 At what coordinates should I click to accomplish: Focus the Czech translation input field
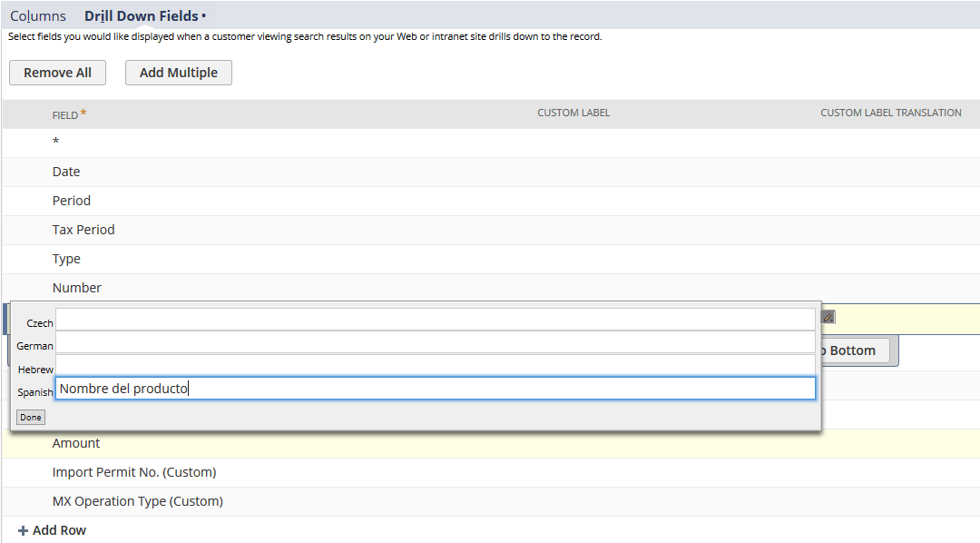436,319
